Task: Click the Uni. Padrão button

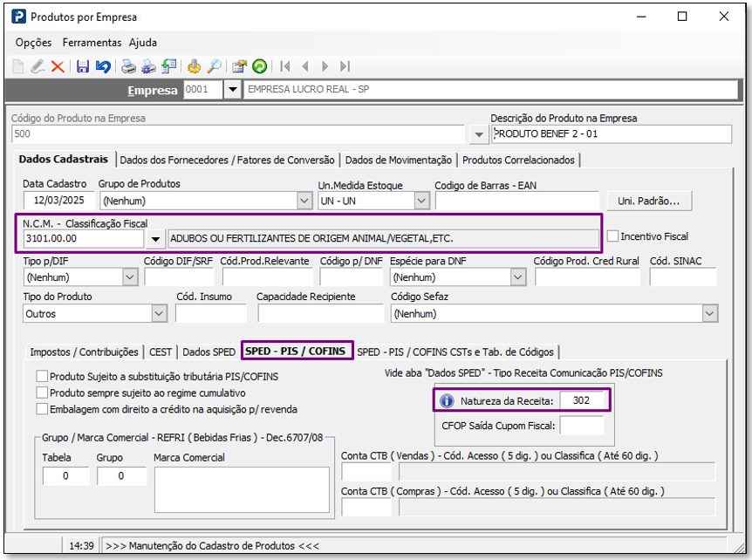Action: click(648, 201)
